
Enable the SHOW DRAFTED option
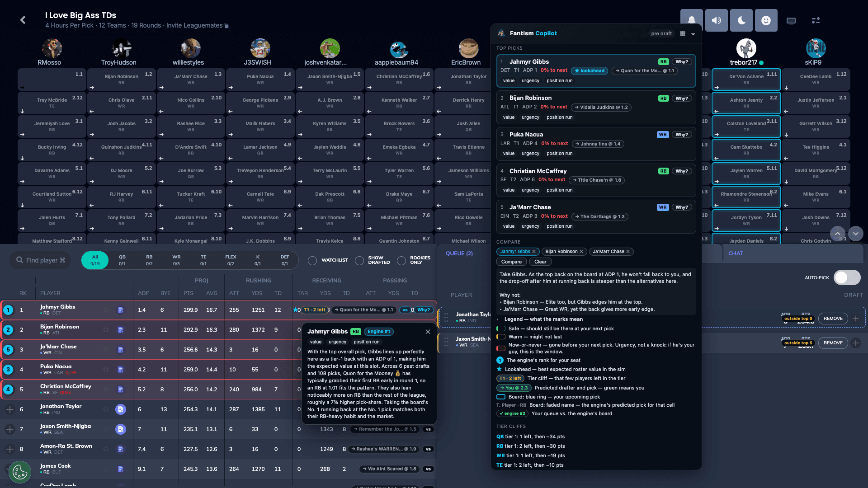tap(359, 260)
